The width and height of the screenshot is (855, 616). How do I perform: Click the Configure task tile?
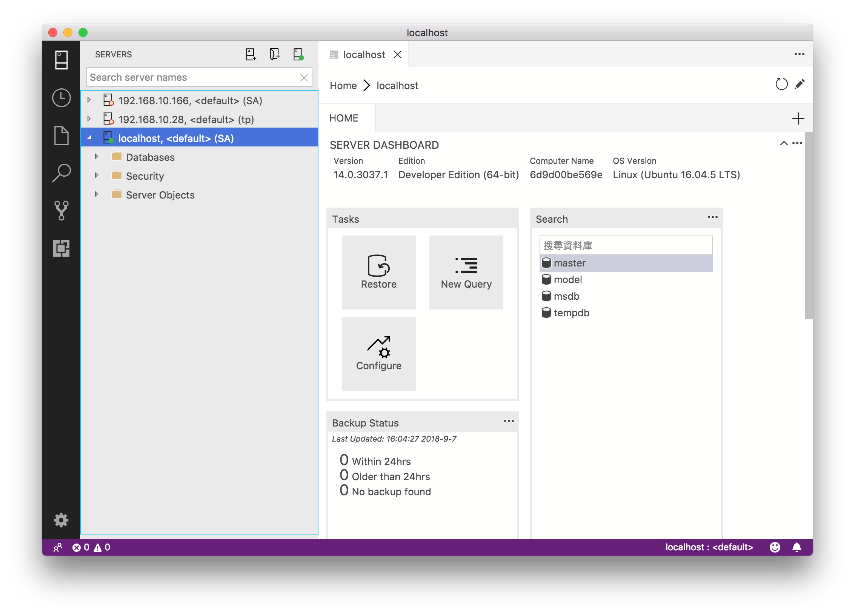pyautogui.click(x=379, y=354)
